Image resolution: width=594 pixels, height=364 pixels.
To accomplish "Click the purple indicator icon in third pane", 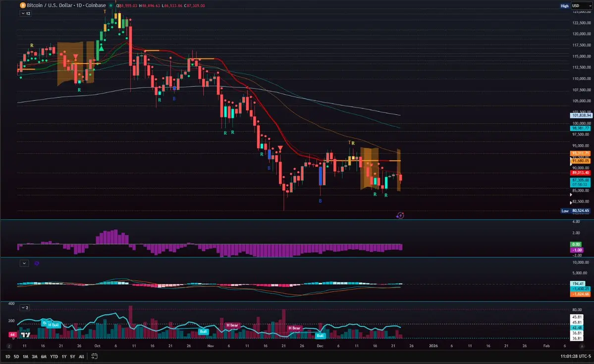I will [x=37, y=263].
